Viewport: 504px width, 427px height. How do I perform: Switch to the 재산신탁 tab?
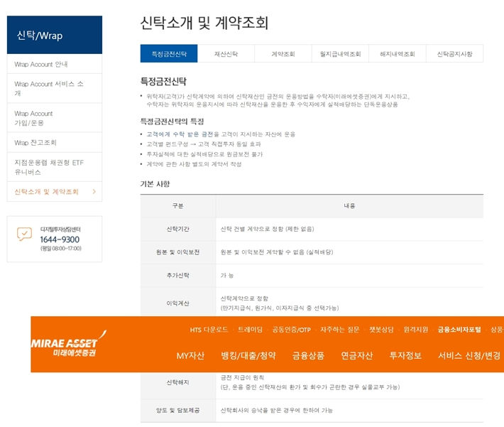click(226, 54)
